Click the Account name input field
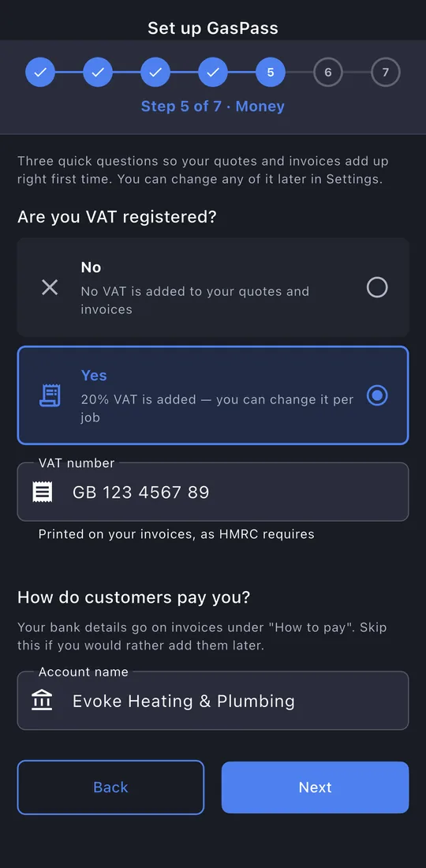 pos(213,701)
